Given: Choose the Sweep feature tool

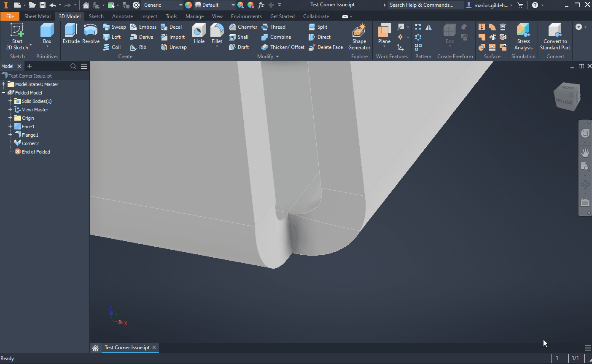Looking at the screenshot, I should pos(114,27).
